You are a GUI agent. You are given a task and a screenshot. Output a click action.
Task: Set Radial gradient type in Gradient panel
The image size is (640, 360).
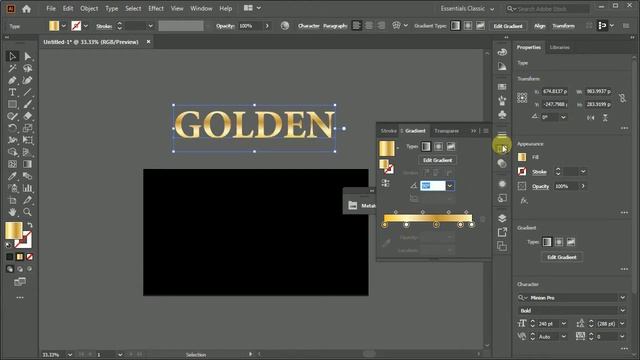point(438,147)
